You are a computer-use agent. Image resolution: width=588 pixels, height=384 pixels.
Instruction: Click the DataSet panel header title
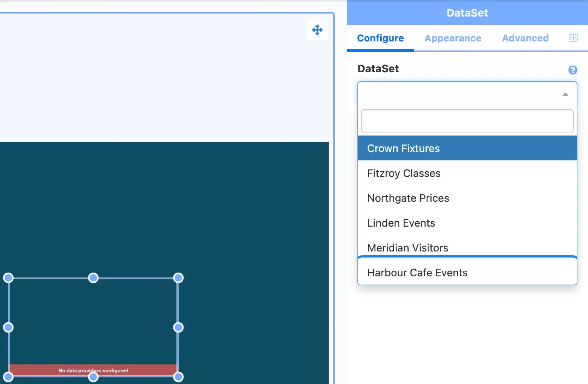(x=467, y=13)
